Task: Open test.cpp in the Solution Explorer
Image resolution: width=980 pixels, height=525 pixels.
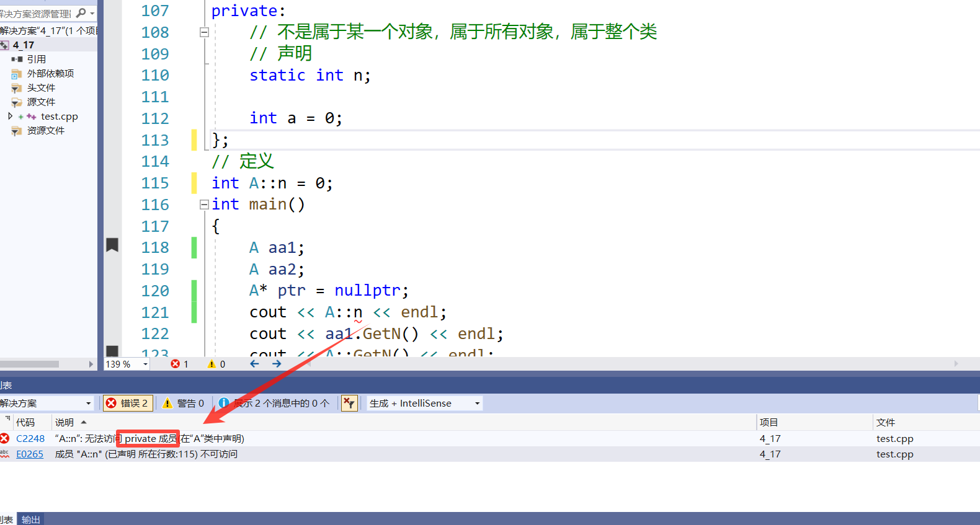Action: 60,116
